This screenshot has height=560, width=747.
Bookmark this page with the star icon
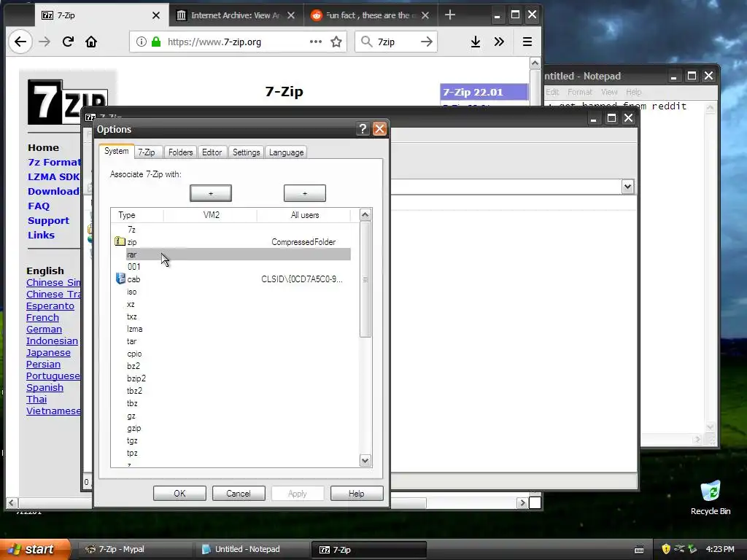coord(336,42)
